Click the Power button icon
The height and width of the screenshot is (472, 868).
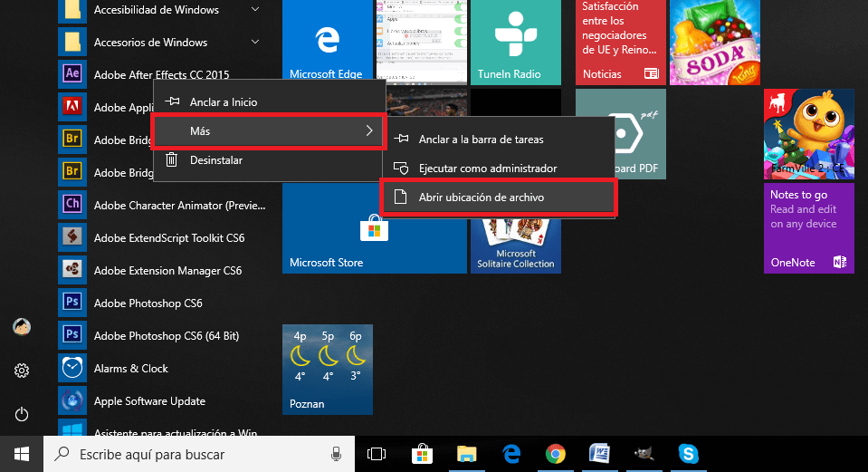point(22,414)
